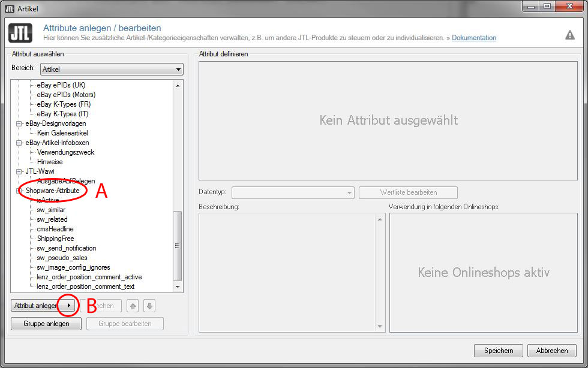Click the warning triangle icon in header
This screenshot has height=368, width=588.
coord(569,35)
